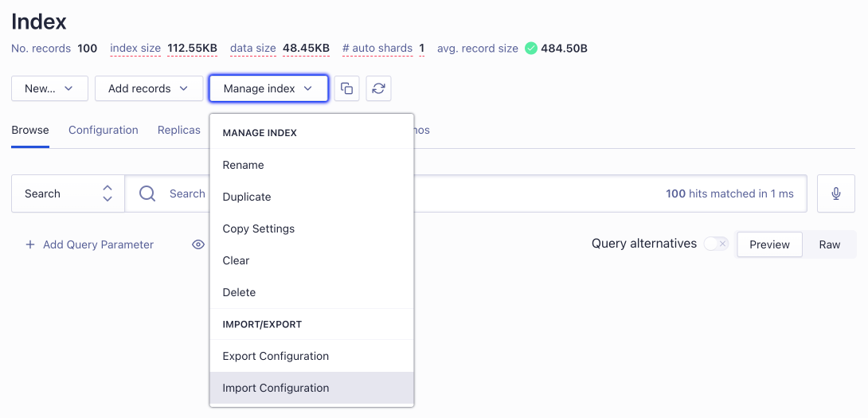
Task: Collapse the Manage index dropdown
Action: [268, 88]
